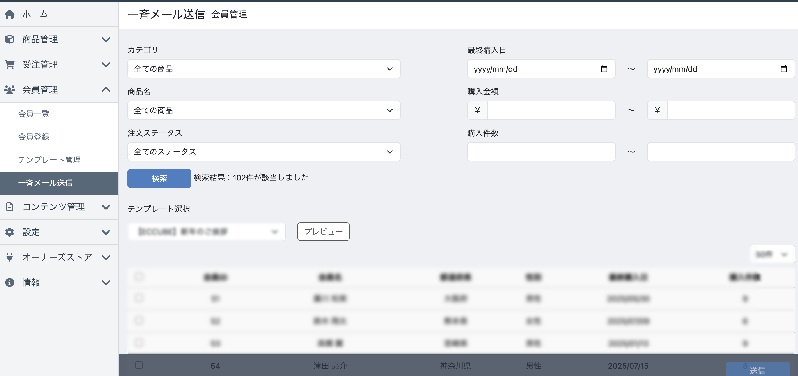Image resolution: width=798 pixels, height=376 pixels.
Task: Open 会員登録 submenu item
Action: coord(34,137)
